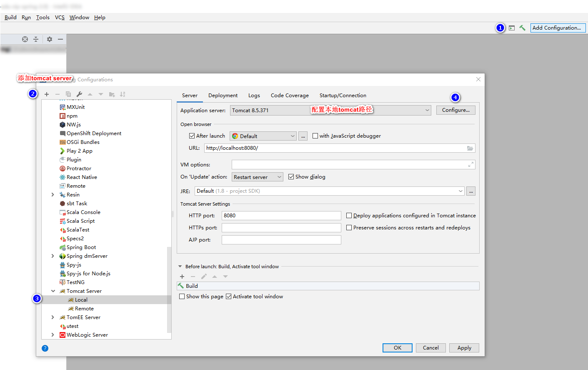The image size is (588, 370).
Task: Click the blue help question mark icon
Action: (45, 348)
